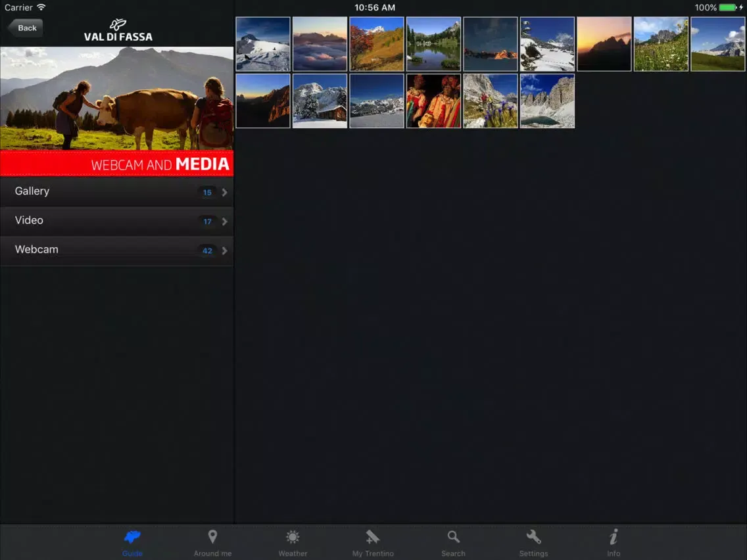The height and width of the screenshot is (560, 747).
Task: Tap the 10:56 AM clock
Action: 374,8
